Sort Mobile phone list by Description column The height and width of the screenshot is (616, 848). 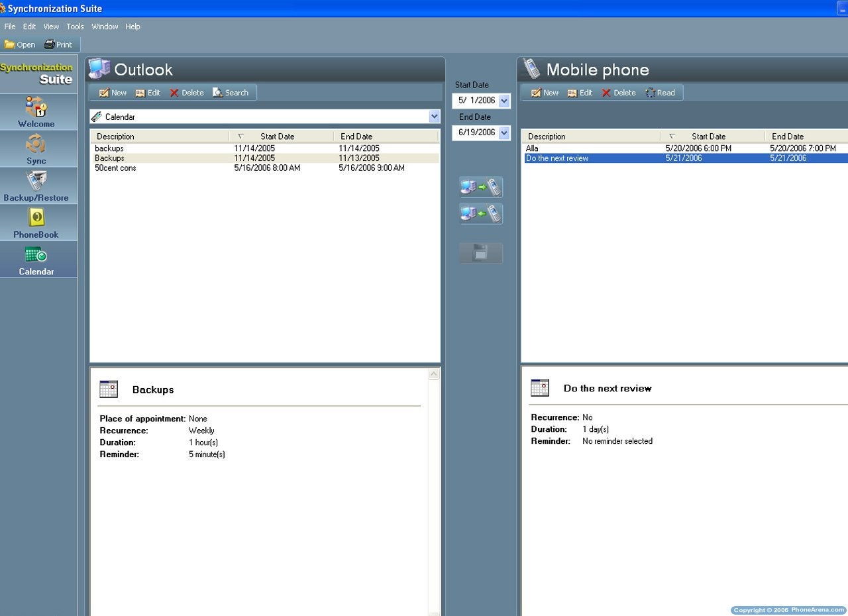click(591, 136)
